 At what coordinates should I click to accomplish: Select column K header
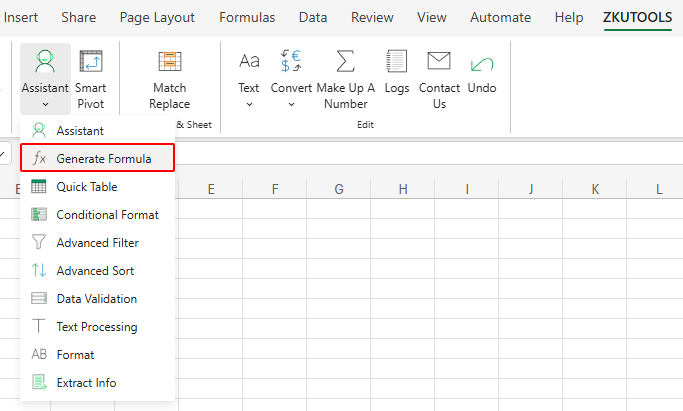pos(595,189)
